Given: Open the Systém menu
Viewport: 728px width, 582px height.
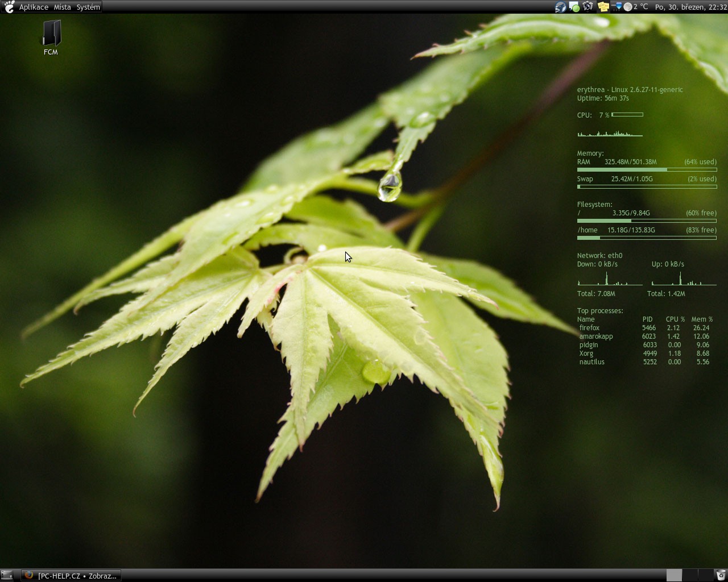Looking at the screenshot, I should [88, 7].
